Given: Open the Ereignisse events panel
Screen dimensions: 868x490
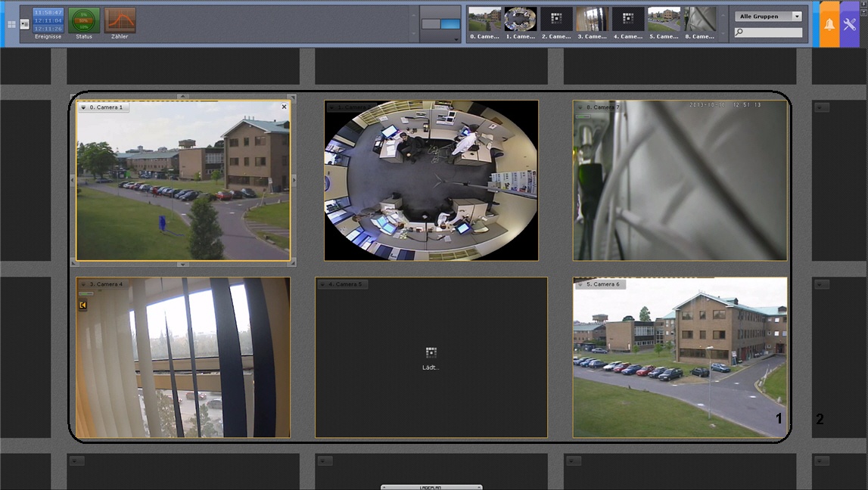Looking at the screenshot, I should [x=48, y=20].
